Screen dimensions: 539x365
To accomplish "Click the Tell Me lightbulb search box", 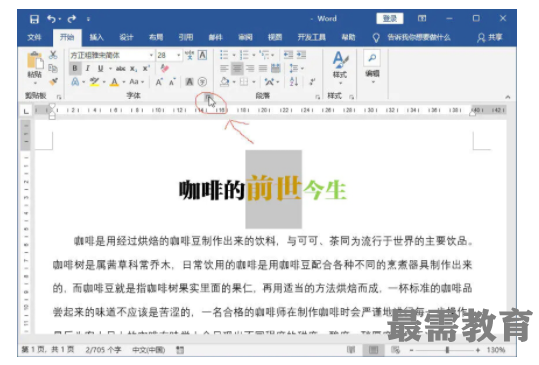I will click(412, 37).
